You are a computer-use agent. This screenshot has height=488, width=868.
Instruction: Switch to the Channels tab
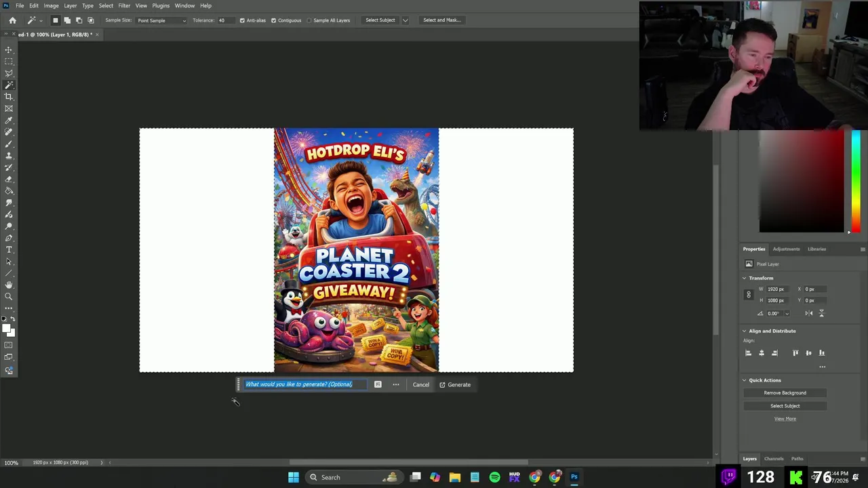click(x=774, y=459)
